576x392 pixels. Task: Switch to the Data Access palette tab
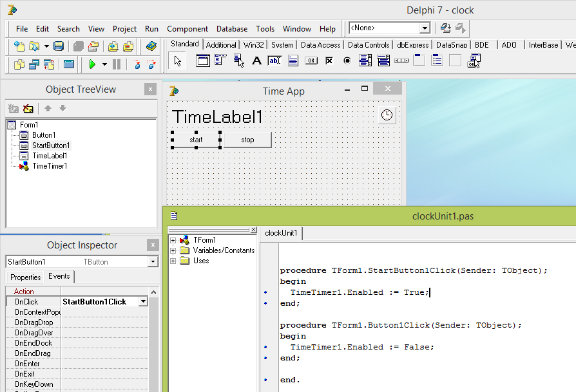click(320, 45)
